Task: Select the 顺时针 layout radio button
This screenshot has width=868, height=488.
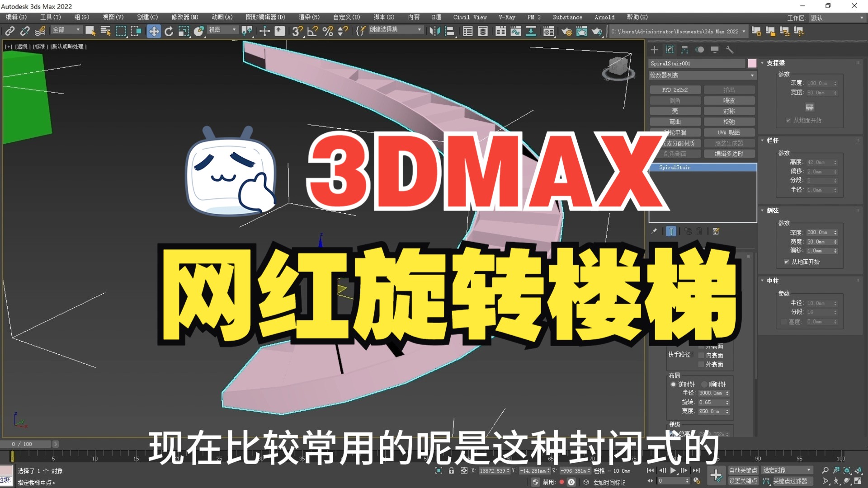Action: click(704, 384)
